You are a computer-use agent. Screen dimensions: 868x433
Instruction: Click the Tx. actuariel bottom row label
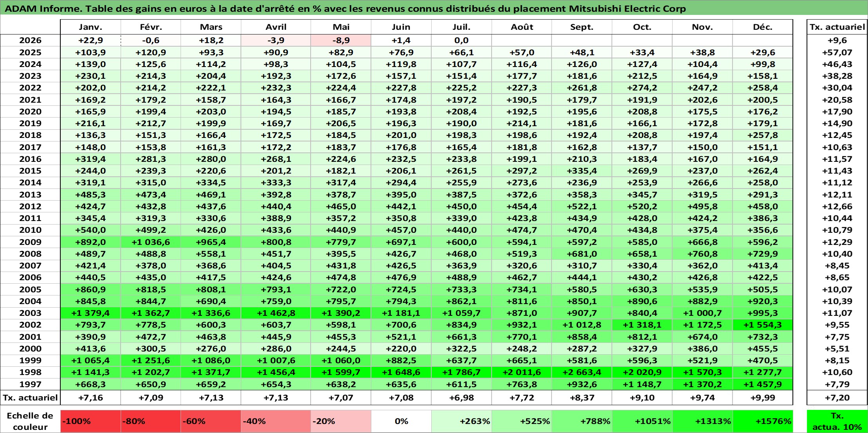[x=30, y=398]
